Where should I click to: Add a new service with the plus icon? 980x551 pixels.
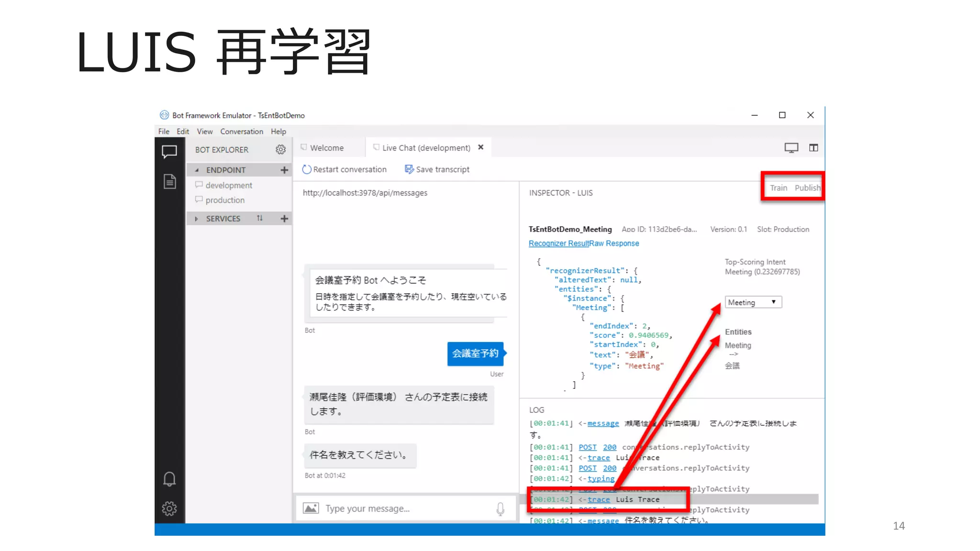(x=284, y=219)
